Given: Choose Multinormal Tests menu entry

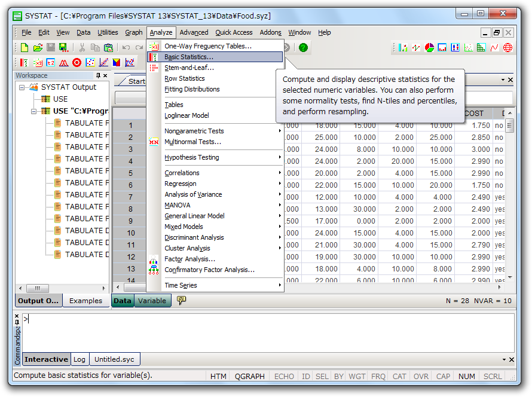Looking at the screenshot, I should (215, 142).
